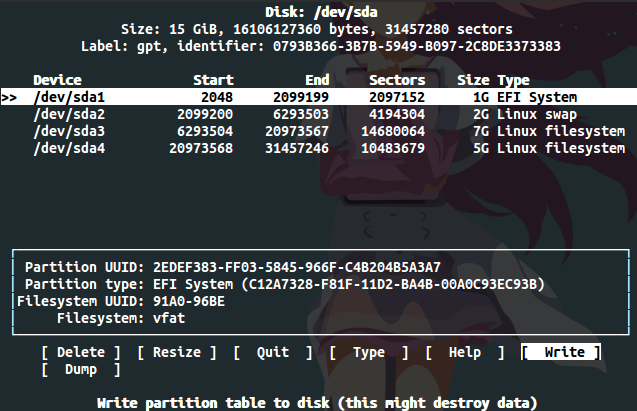Click the disk identifier in header
The width and height of the screenshot is (637, 411).
(417, 46)
